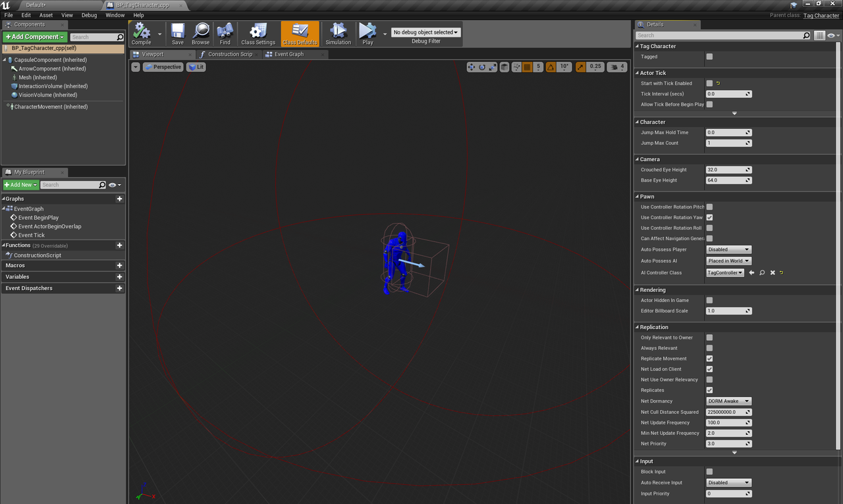Uncheck Replicate Movement option
Viewport: 843px width, 504px height.
click(709, 359)
